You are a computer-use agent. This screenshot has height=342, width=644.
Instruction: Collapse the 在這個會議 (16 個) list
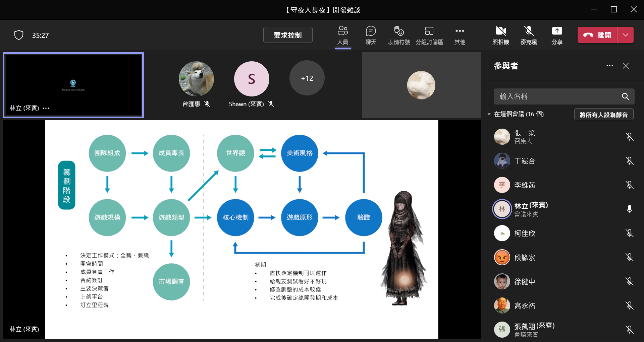click(x=489, y=114)
